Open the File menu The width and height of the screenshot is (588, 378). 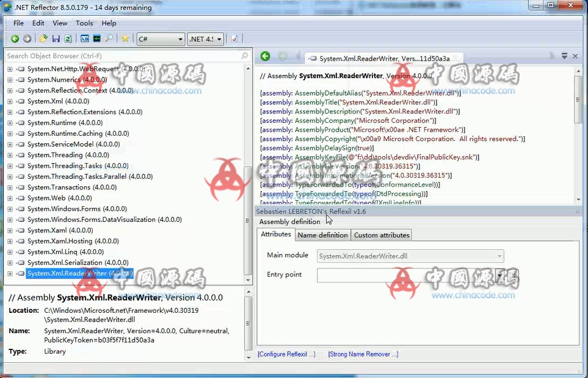[19, 23]
